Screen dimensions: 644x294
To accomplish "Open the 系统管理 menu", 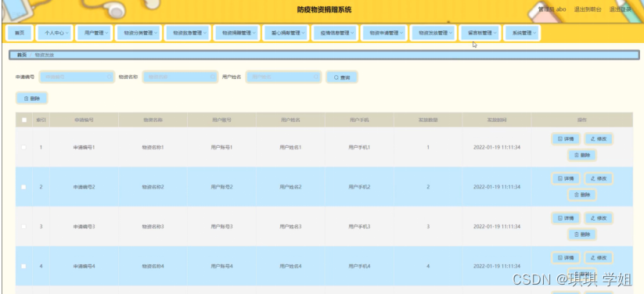I will click(521, 34).
